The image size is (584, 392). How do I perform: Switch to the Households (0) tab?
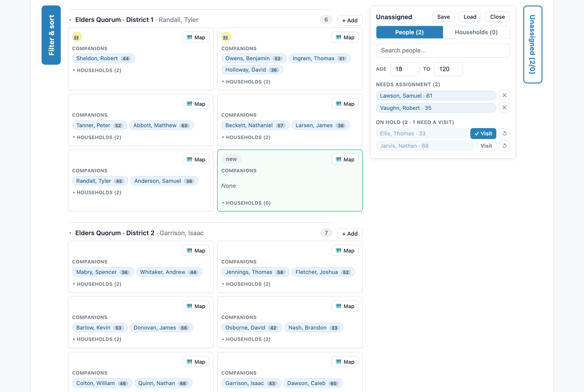476,32
